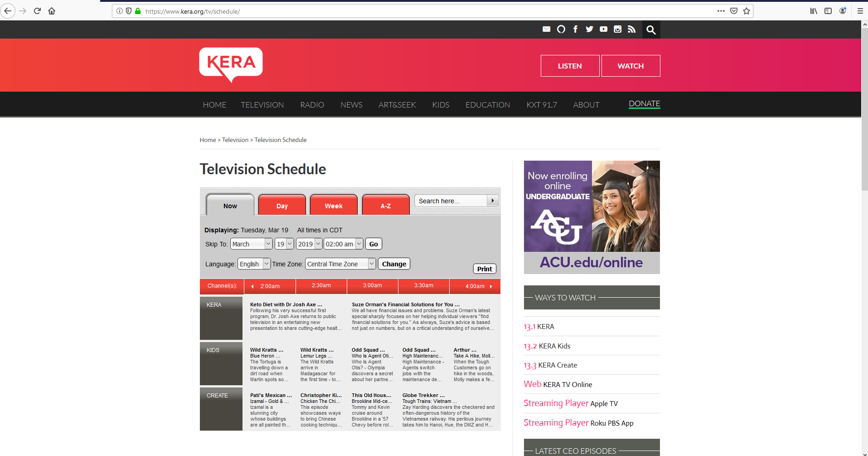Click the next time slot arrow
The width and height of the screenshot is (868, 456).
click(x=491, y=286)
